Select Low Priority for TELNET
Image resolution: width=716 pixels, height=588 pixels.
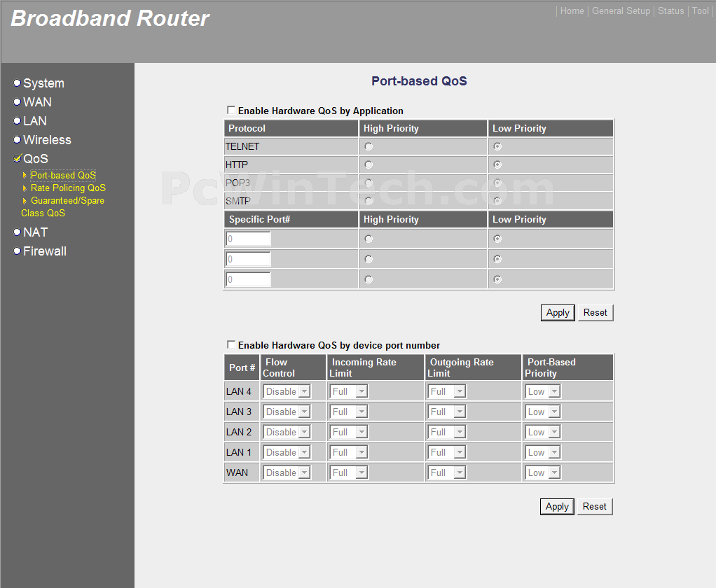tap(497, 146)
